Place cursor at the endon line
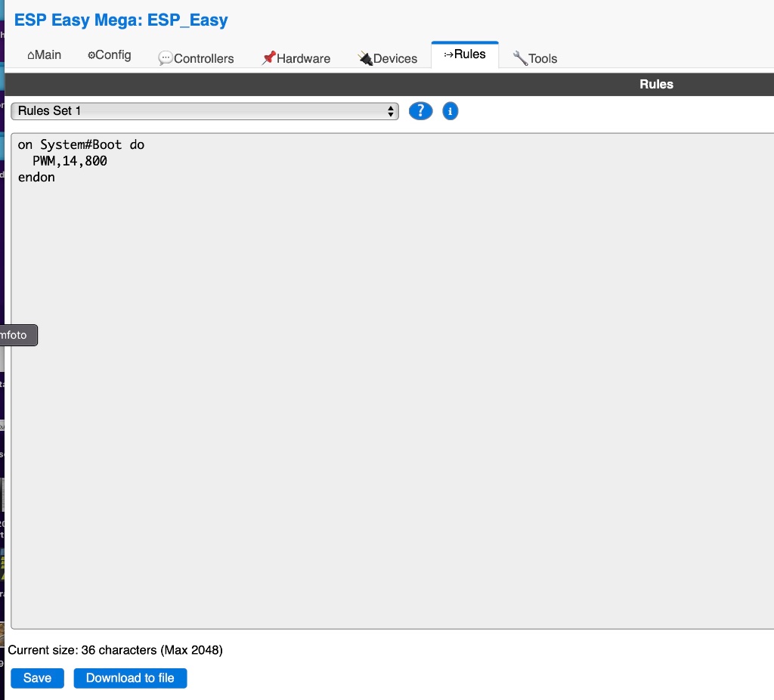774x700 pixels. (36, 178)
